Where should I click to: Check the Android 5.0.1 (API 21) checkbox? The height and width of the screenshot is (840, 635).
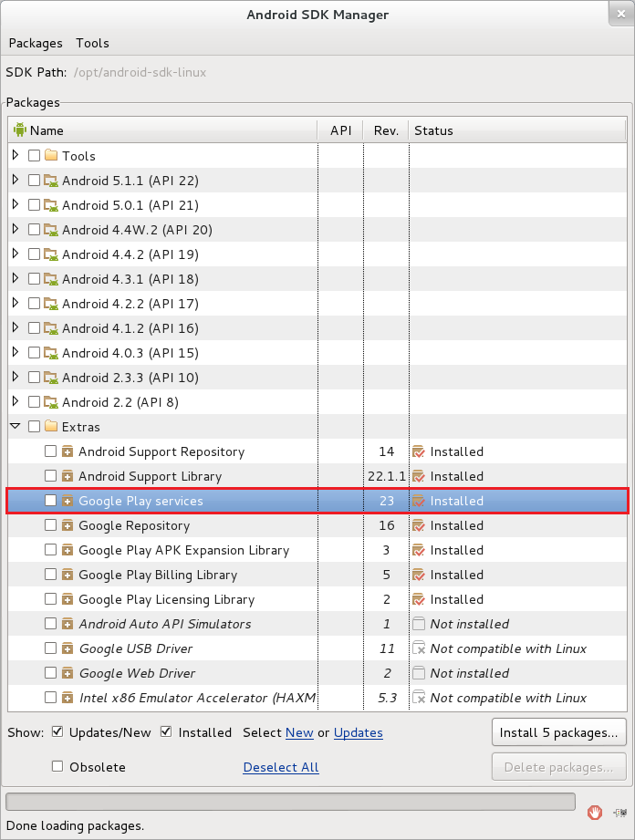click(x=35, y=204)
